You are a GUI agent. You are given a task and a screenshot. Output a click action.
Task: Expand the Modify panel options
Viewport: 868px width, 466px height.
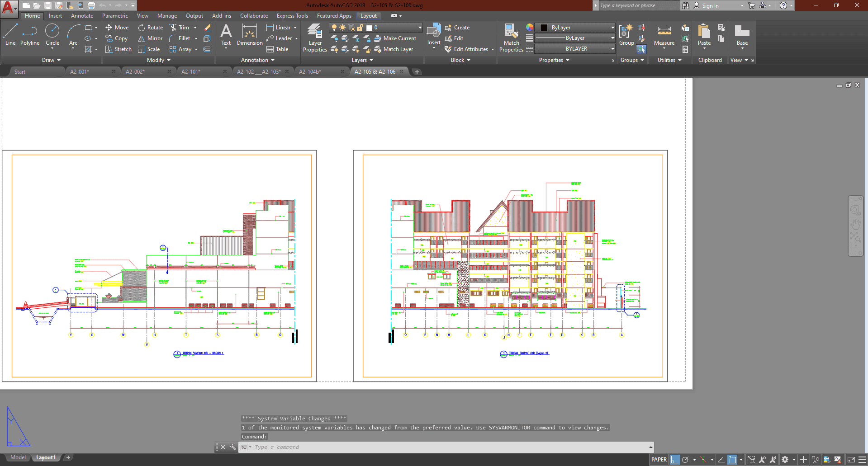pos(159,60)
